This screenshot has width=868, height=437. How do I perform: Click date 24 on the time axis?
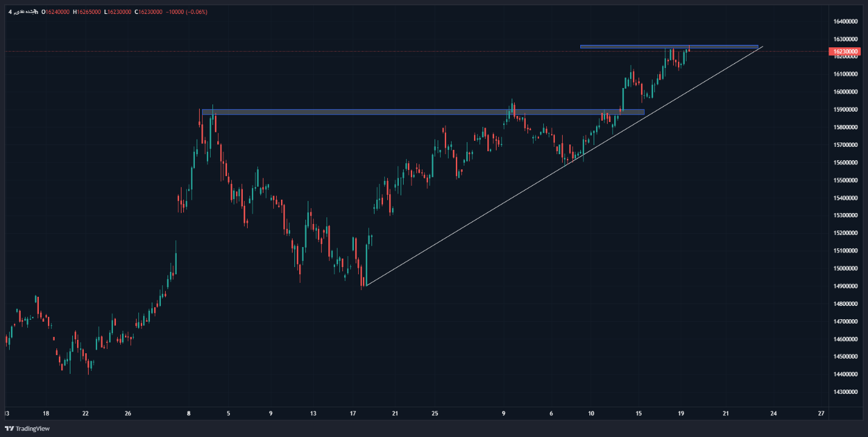tap(773, 414)
